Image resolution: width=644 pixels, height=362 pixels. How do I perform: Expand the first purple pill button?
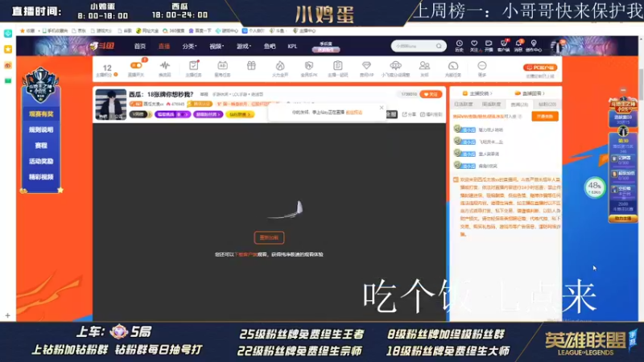(x=172, y=114)
